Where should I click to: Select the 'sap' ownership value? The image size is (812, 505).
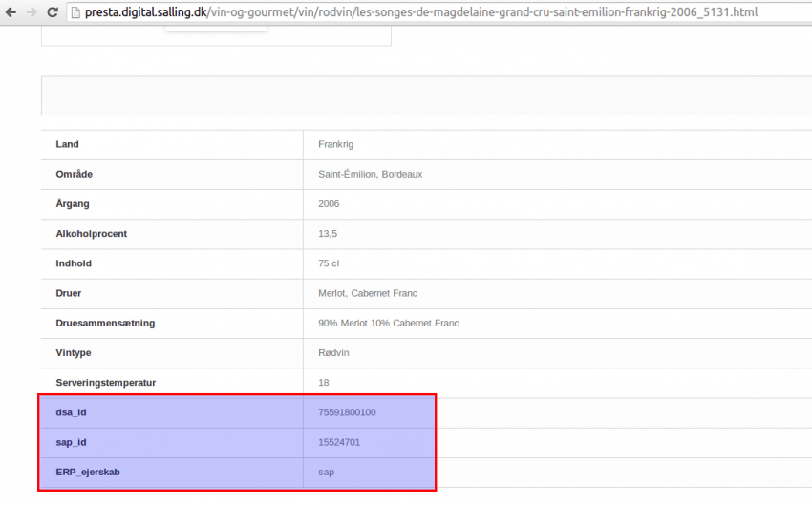[x=326, y=473]
